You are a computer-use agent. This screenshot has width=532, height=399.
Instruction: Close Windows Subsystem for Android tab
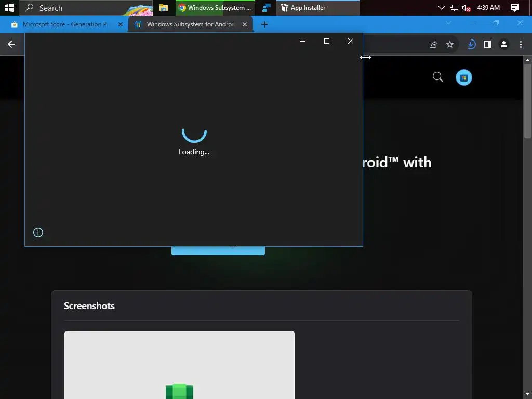245,24
